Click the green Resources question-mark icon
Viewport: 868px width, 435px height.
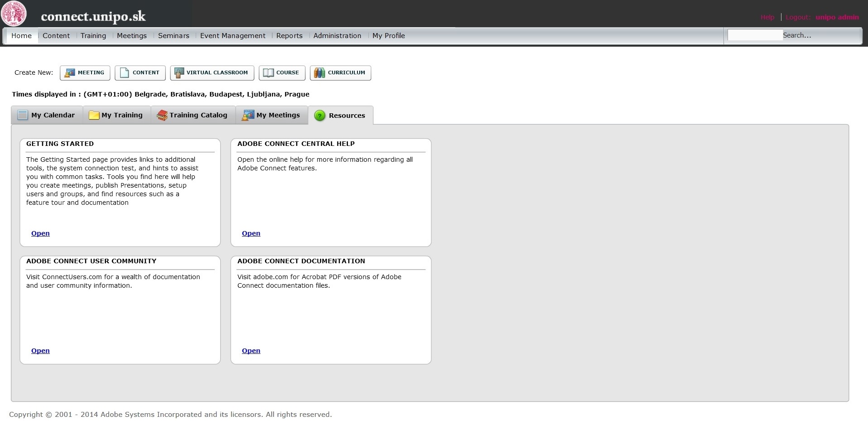[320, 116]
